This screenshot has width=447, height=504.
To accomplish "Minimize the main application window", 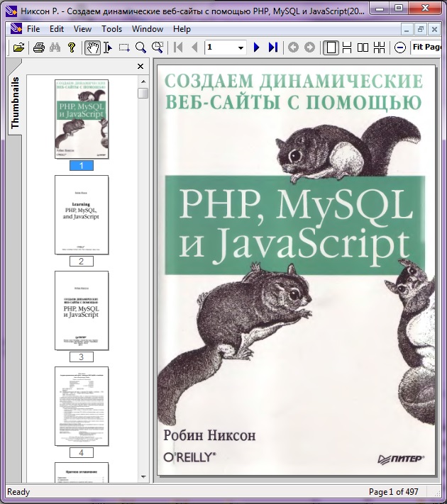I will click(380, 8).
